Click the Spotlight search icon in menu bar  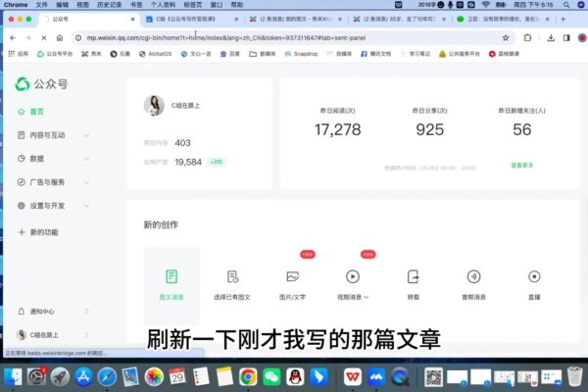566,5
